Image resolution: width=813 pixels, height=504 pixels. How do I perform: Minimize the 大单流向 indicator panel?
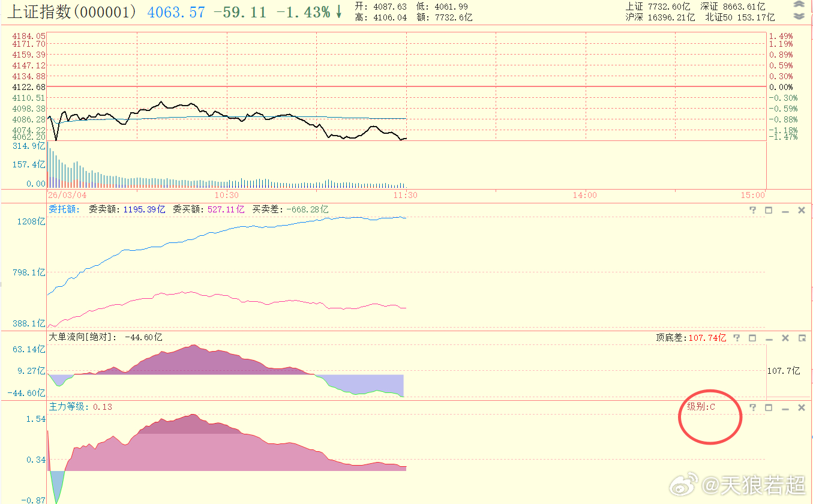point(769,338)
